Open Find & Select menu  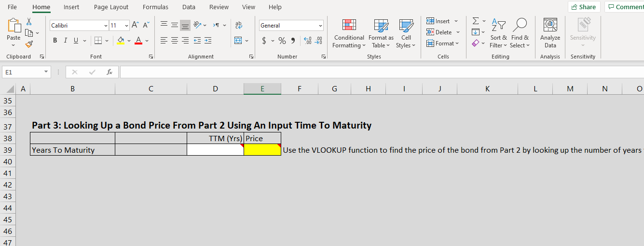pyautogui.click(x=520, y=33)
